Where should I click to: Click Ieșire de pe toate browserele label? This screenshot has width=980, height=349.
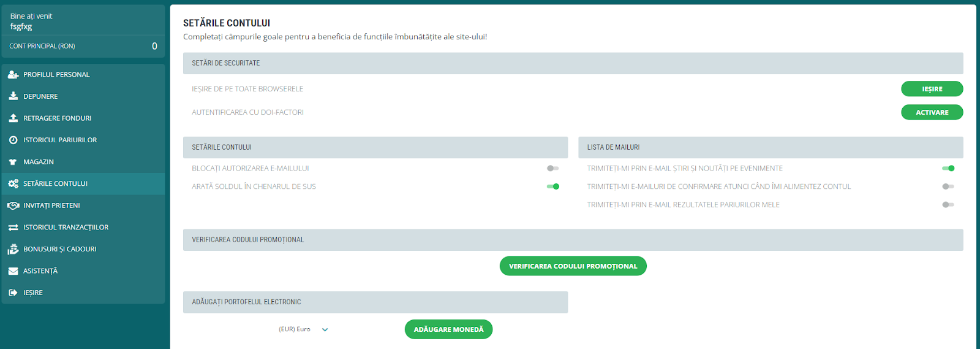point(247,89)
